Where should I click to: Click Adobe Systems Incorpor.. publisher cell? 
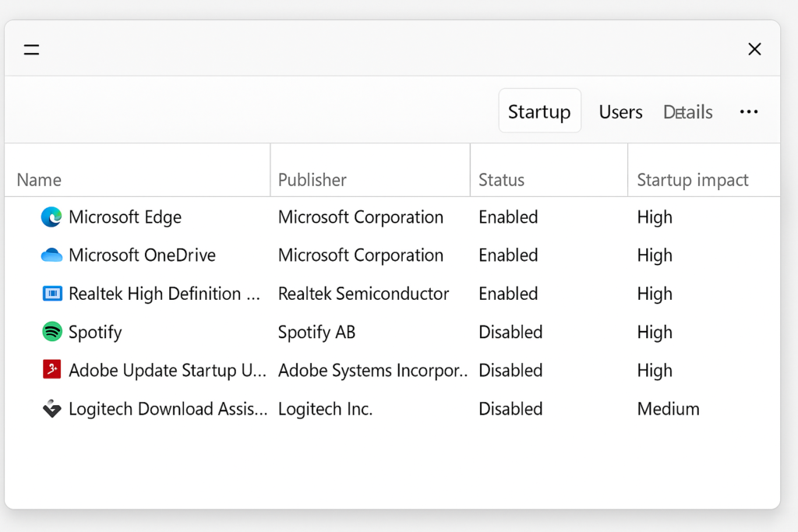pos(373,370)
